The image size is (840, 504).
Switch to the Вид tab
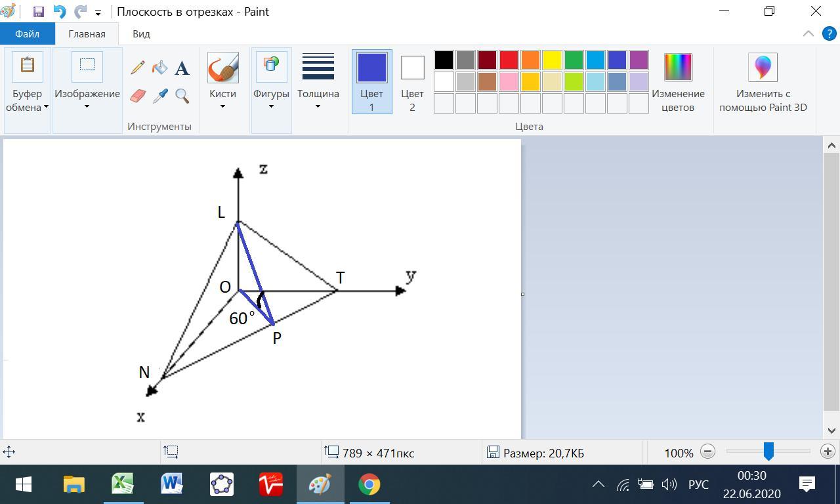[x=141, y=33]
